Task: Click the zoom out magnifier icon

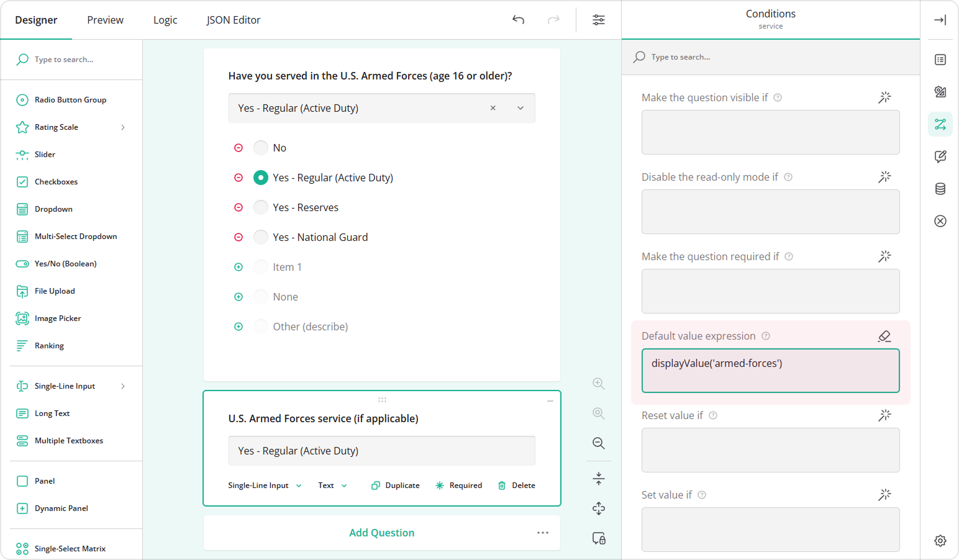Action: [x=598, y=443]
